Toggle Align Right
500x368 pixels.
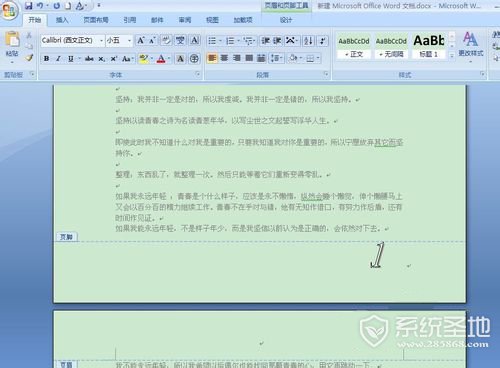(x=237, y=59)
